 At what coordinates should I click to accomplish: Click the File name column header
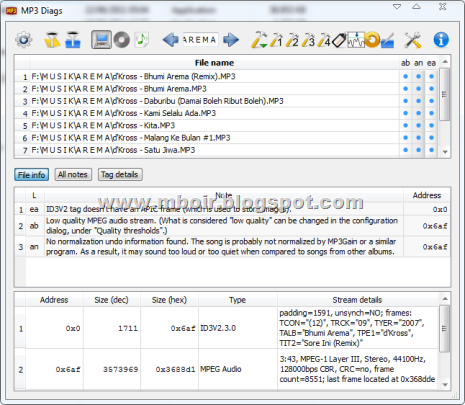click(214, 63)
